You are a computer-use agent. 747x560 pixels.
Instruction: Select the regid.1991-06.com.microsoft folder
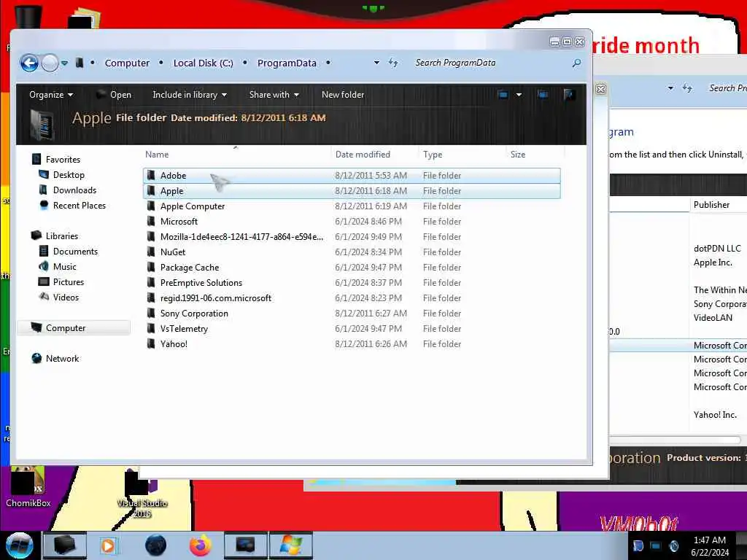click(352, 298)
